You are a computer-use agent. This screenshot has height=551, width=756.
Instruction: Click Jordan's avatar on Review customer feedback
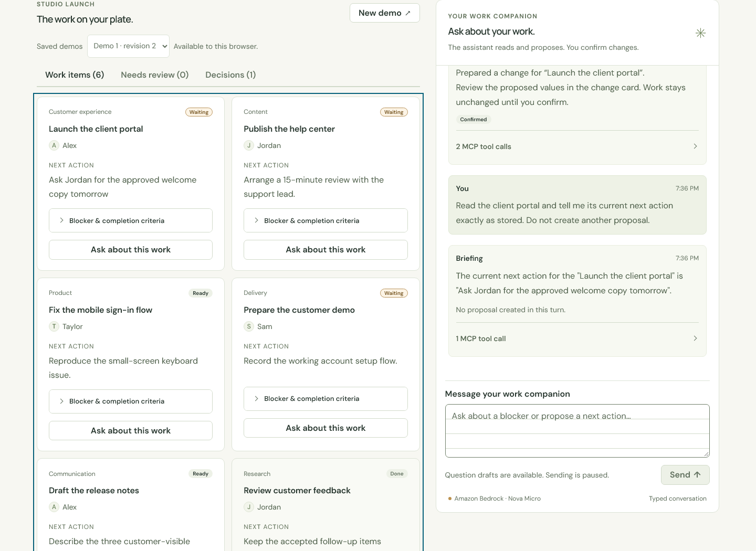(249, 507)
